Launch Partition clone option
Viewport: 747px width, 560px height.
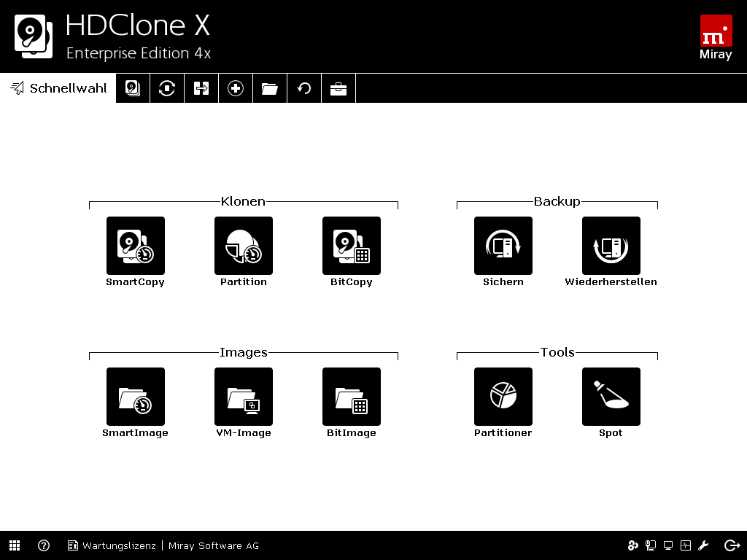pyautogui.click(x=244, y=246)
